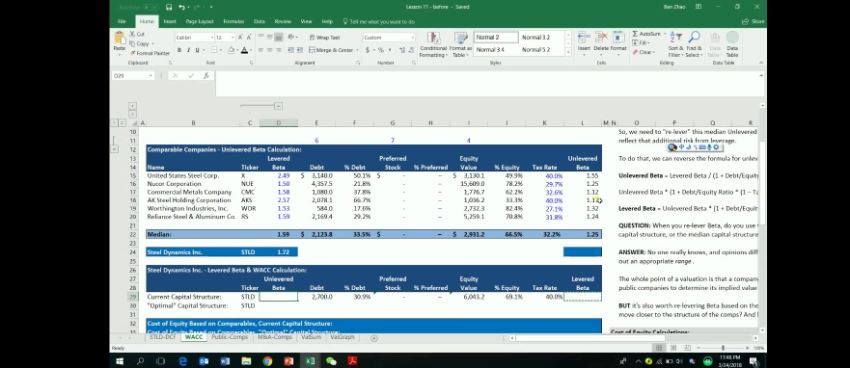Click the Decrease Indent icon
This screenshot has width=850, height=368.
291,50
